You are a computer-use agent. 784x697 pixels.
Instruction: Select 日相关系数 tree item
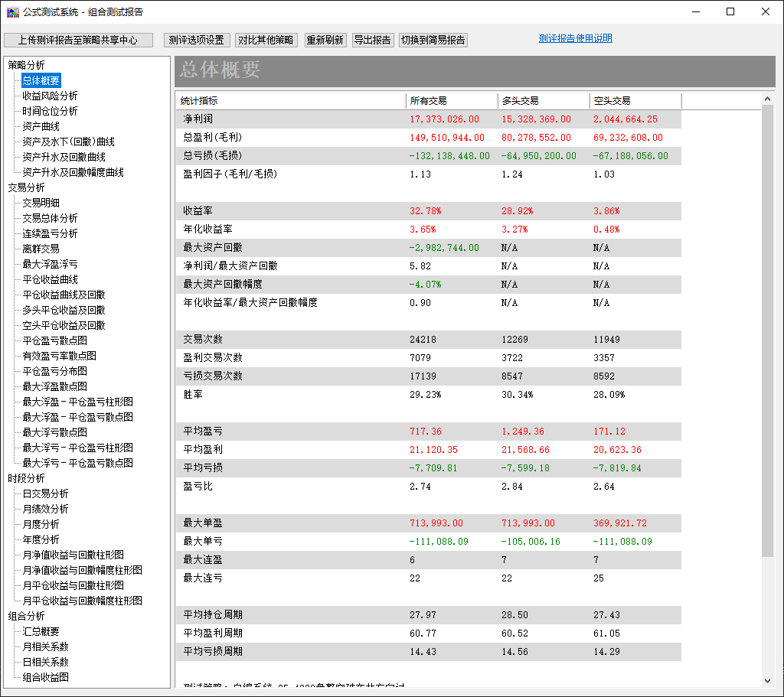coord(45,662)
